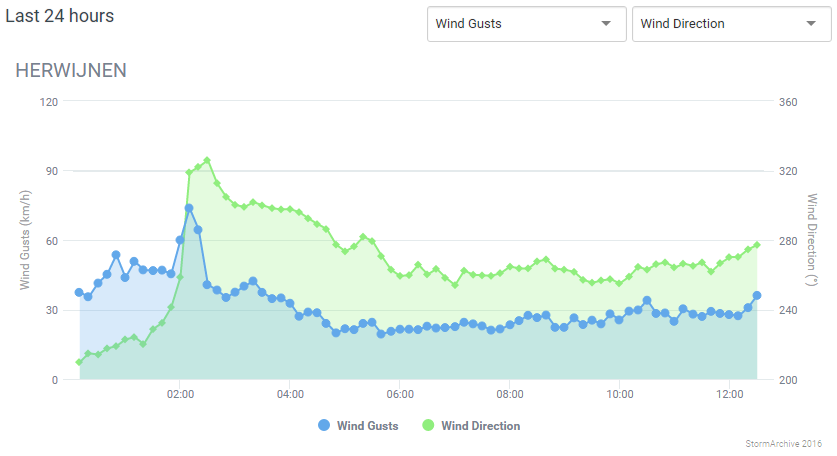The height and width of the screenshot is (456, 837).
Task: Toggle the Wind Direction legend entry
Action: click(x=471, y=426)
